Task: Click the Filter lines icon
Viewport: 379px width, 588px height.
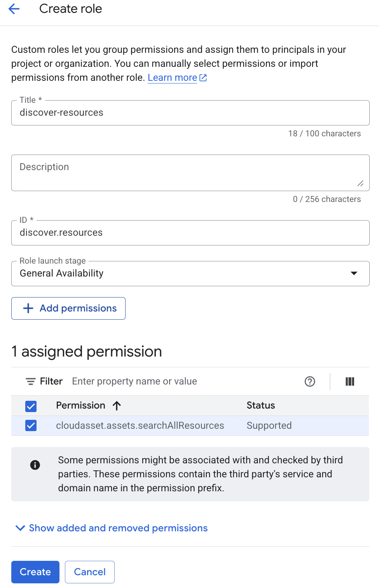Action: tap(31, 381)
